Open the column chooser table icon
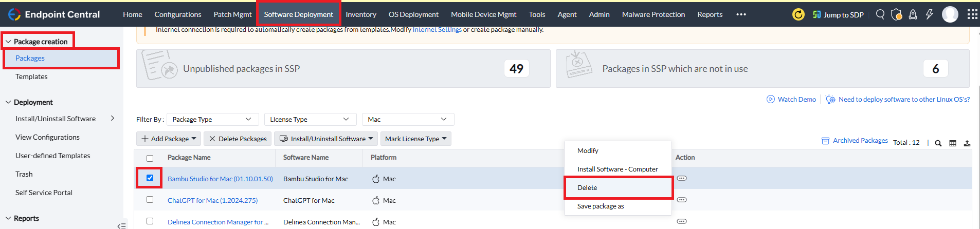The width and height of the screenshot is (980, 229). coord(953,143)
